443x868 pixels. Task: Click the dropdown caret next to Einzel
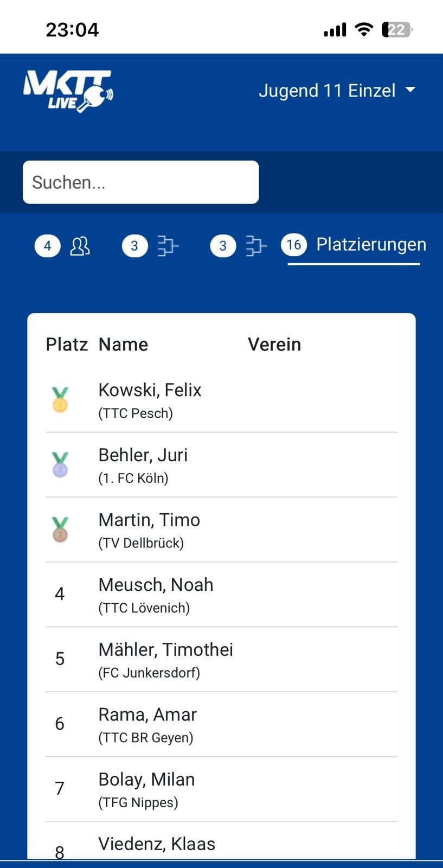pos(410,90)
